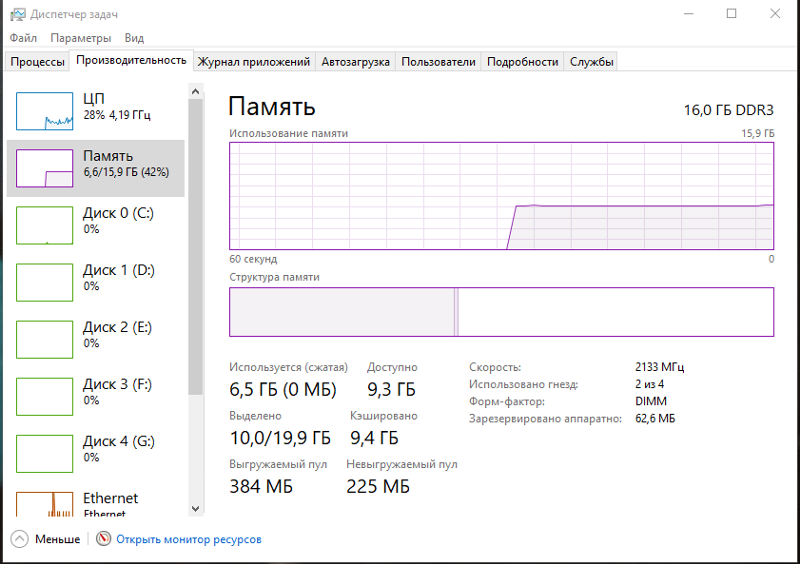800x564 pixels.
Task: Click the Диск 4 (G:) label text
Action: (x=119, y=441)
